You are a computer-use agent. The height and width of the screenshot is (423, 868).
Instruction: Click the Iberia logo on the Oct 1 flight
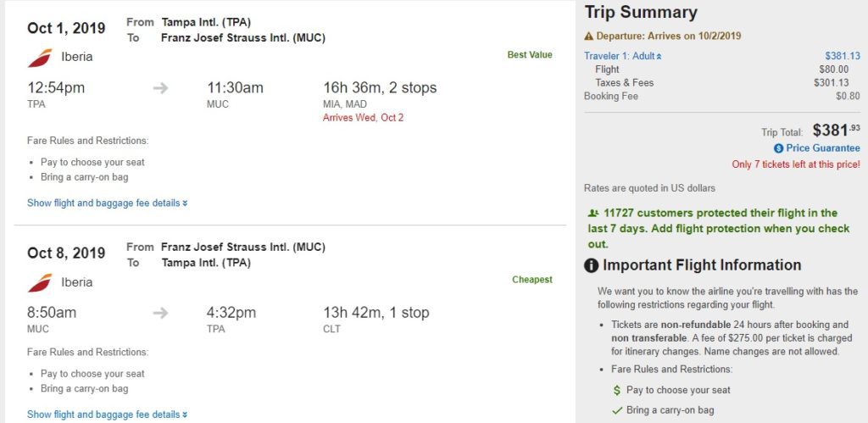[40, 58]
